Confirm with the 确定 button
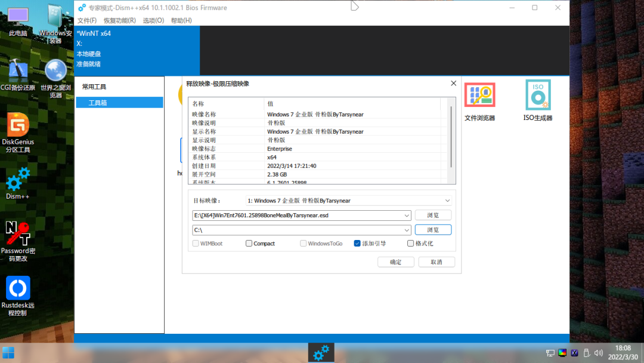The height and width of the screenshot is (363, 644). pos(395,262)
